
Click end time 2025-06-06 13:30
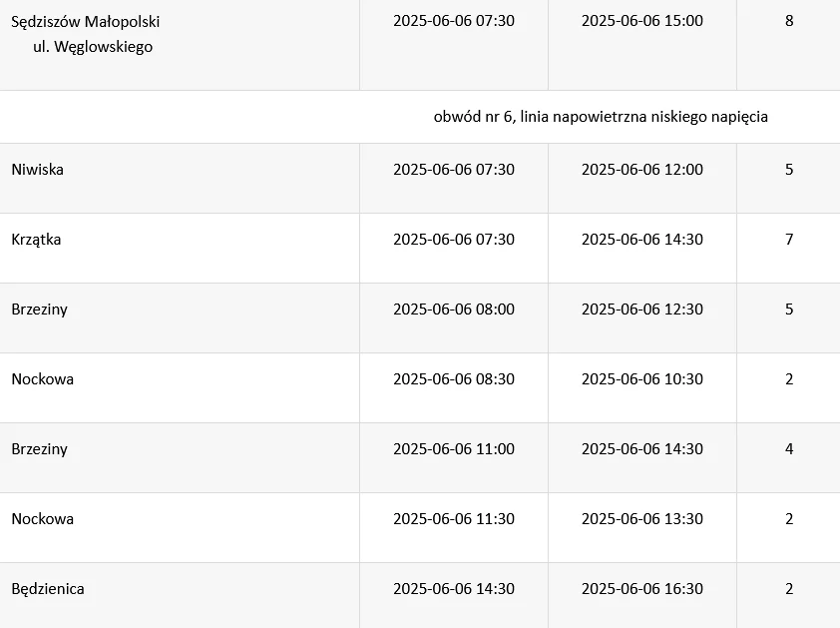642,519
